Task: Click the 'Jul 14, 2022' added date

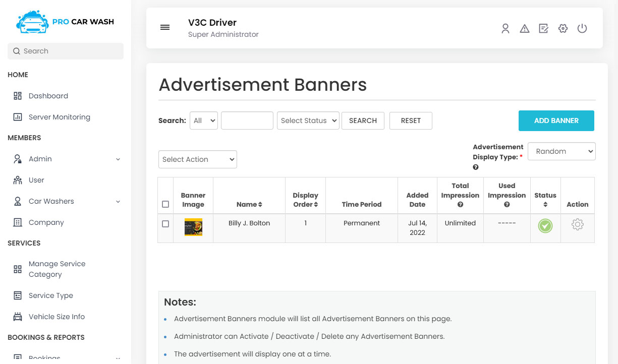Action: (417, 228)
